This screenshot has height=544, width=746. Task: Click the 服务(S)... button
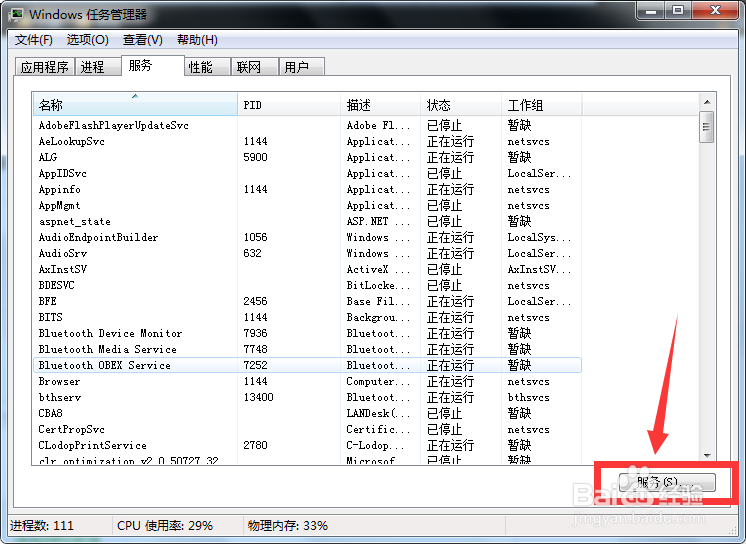click(667, 482)
